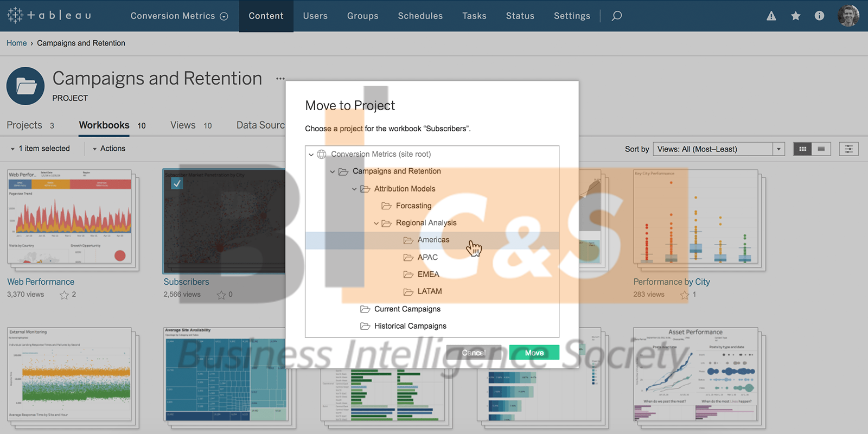The height and width of the screenshot is (434, 868).
Task: Open the alerts warning triangle icon
Action: pyautogui.click(x=771, y=16)
